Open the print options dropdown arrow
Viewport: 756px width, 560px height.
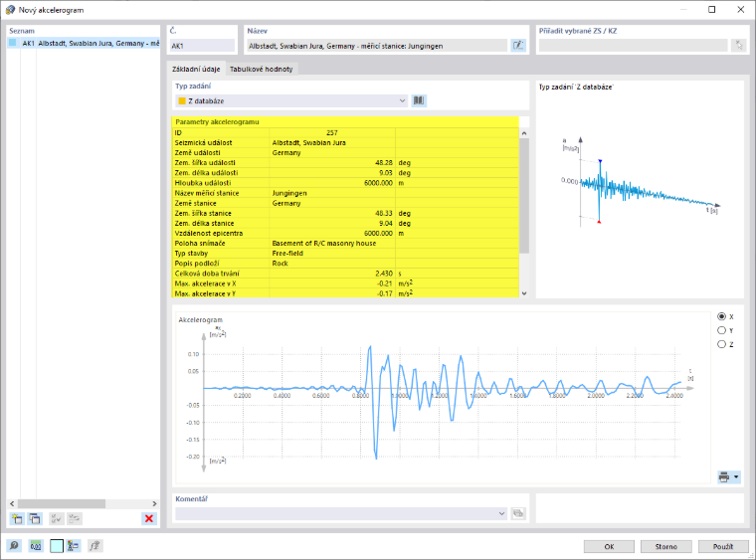pos(736,477)
